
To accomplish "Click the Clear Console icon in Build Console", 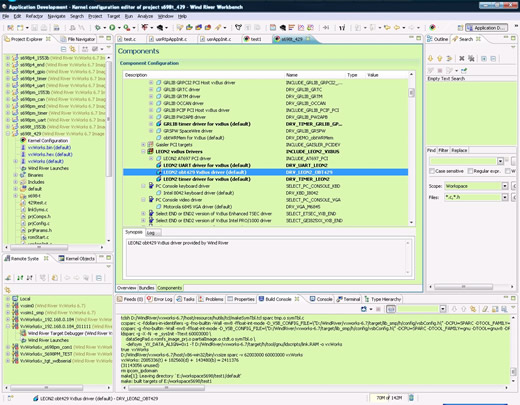I will pos(485,309).
